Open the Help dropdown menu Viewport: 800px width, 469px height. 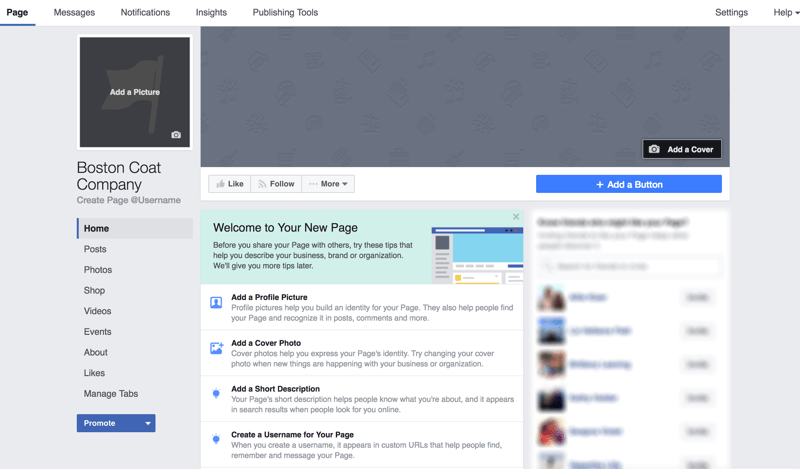click(x=786, y=13)
